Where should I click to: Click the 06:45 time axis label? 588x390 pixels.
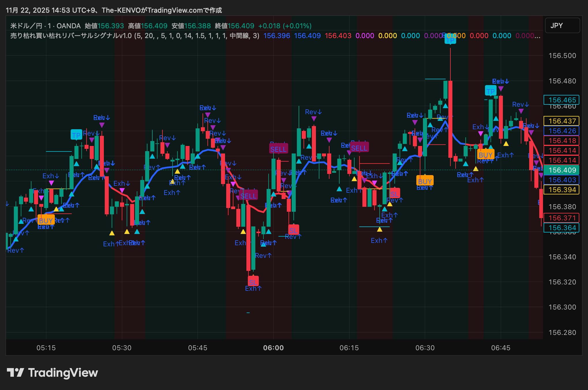click(501, 348)
